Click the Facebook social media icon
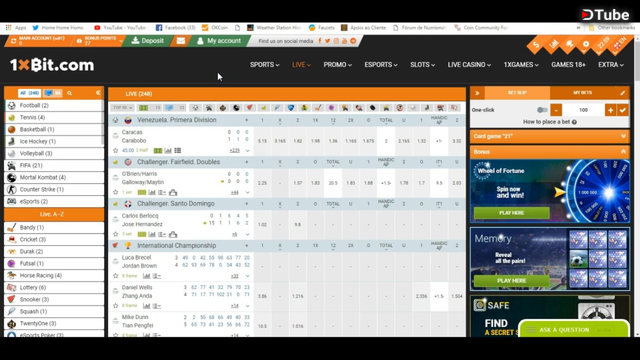 pos(320,41)
